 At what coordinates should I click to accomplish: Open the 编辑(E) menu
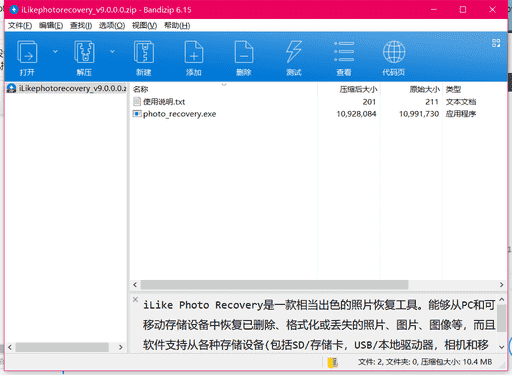51,26
